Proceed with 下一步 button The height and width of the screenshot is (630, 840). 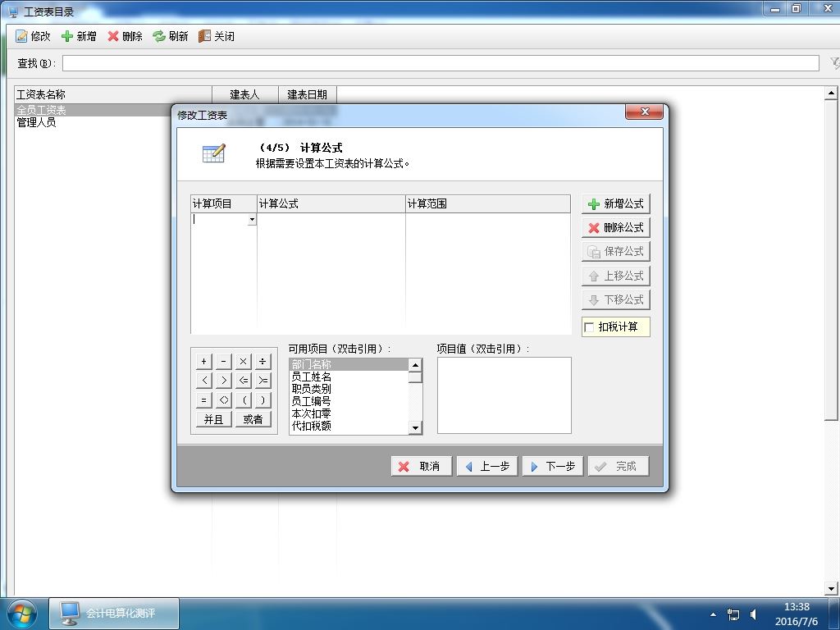point(552,467)
